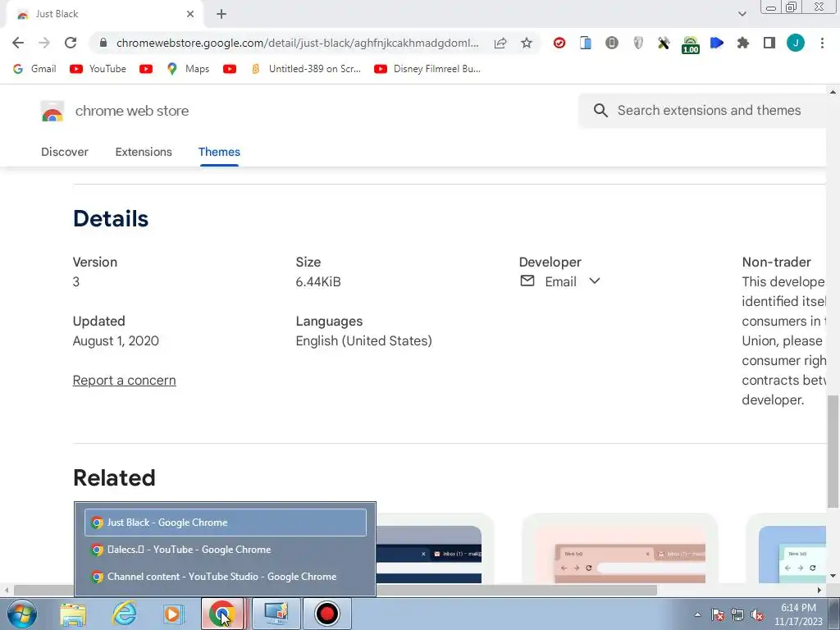
Task: Click the forward navigation arrow
Action: (x=44, y=43)
